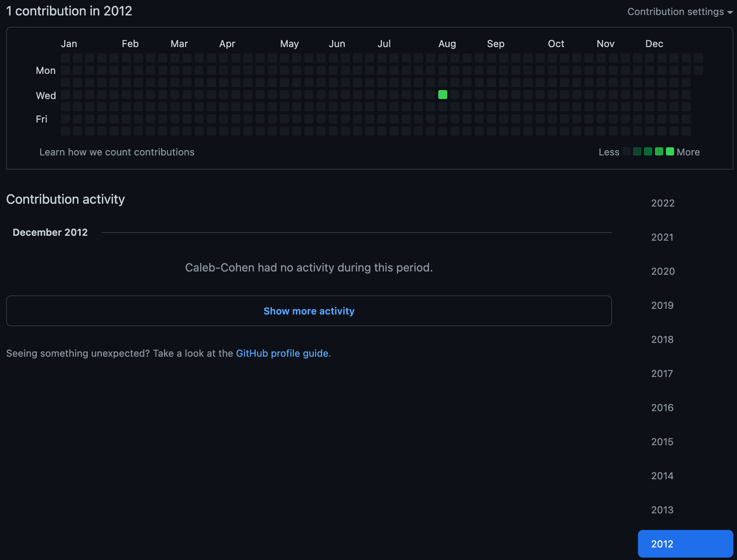Switch to 2018 contribution year
This screenshot has height=560, width=737.
click(x=662, y=340)
